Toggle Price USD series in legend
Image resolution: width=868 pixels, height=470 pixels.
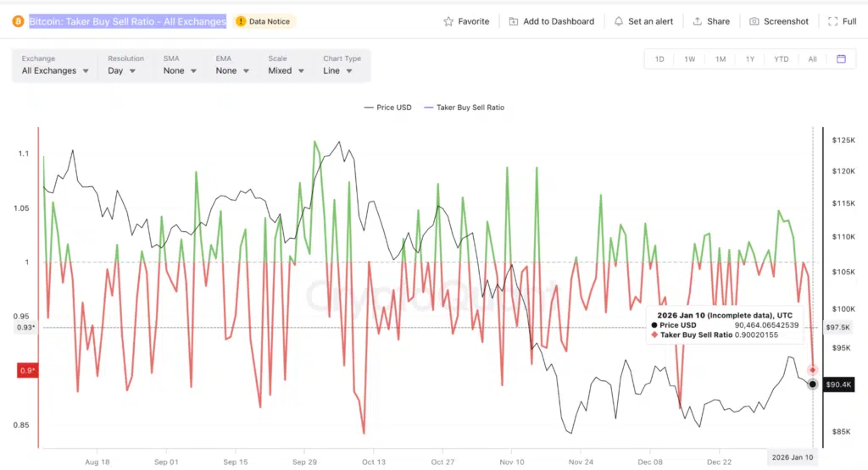[387, 108]
